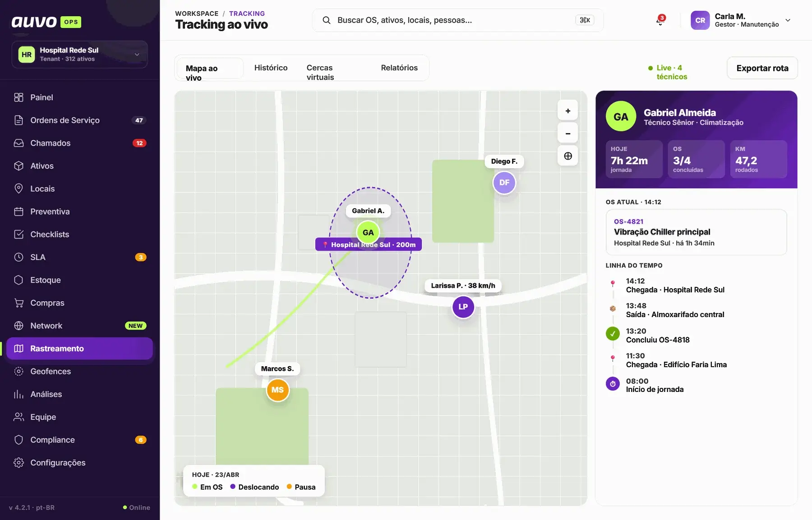Open the OS-4821 Vibração Chiller card
The width and height of the screenshot is (812, 520).
pyautogui.click(x=696, y=232)
